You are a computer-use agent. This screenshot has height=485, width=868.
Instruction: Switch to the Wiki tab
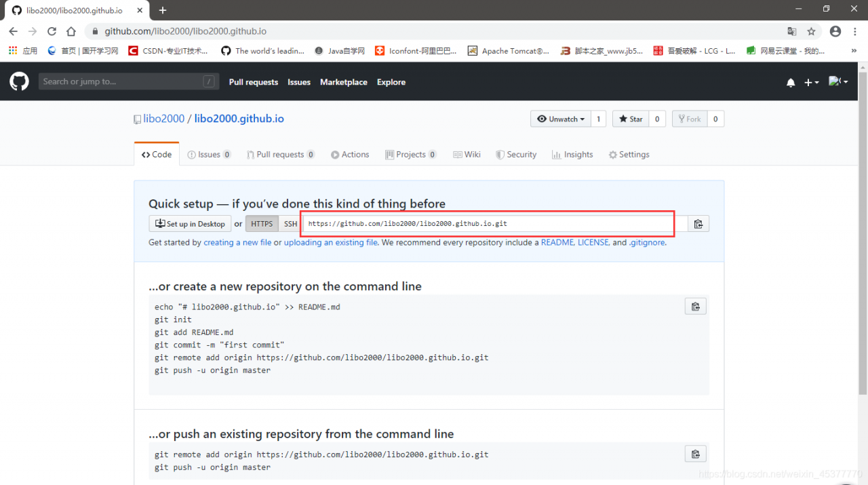pos(467,155)
